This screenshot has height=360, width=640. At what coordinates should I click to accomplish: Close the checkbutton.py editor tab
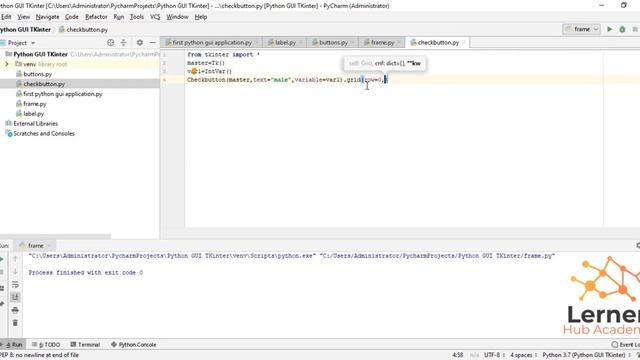point(464,42)
